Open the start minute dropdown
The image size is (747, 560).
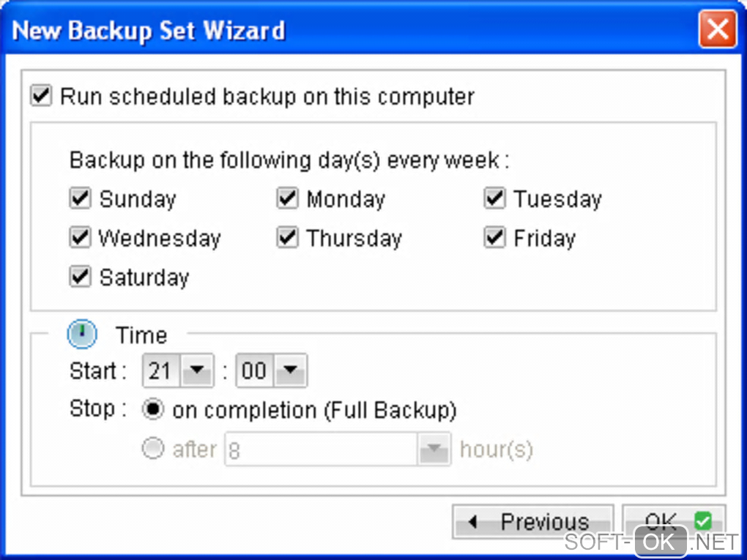(x=291, y=371)
